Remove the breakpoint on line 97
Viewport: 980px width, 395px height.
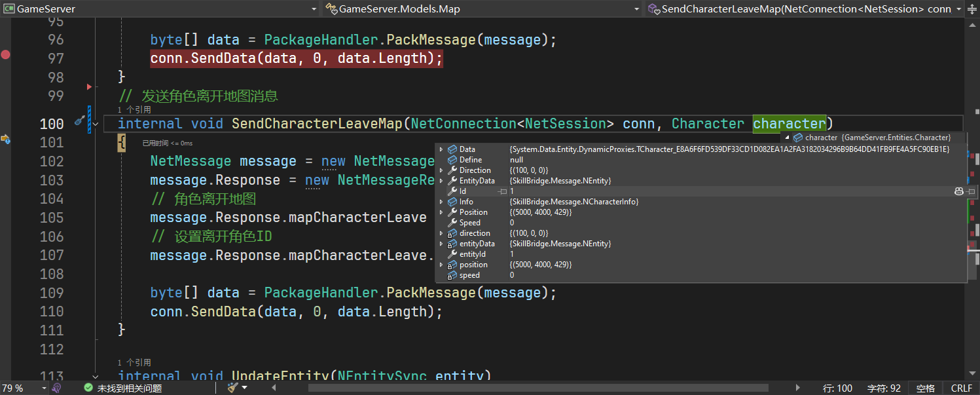[6, 55]
